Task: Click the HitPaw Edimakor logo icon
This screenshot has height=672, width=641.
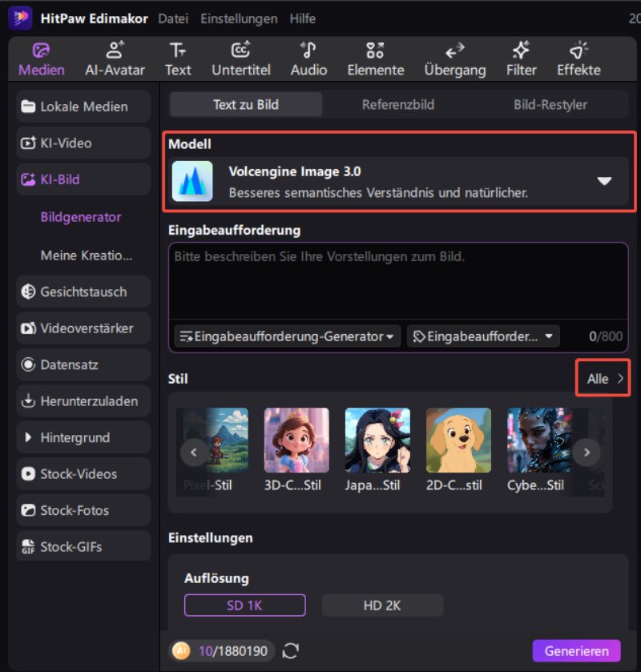Action: point(20,18)
